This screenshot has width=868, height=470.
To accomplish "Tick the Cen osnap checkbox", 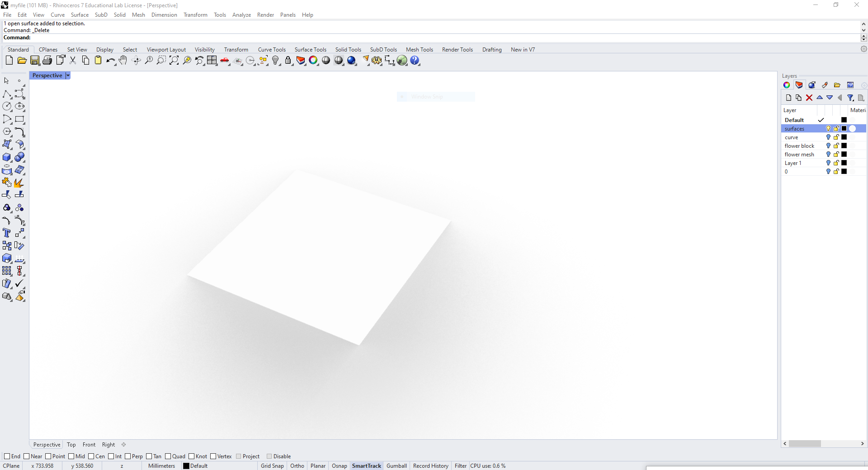I will click(x=91, y=456).
